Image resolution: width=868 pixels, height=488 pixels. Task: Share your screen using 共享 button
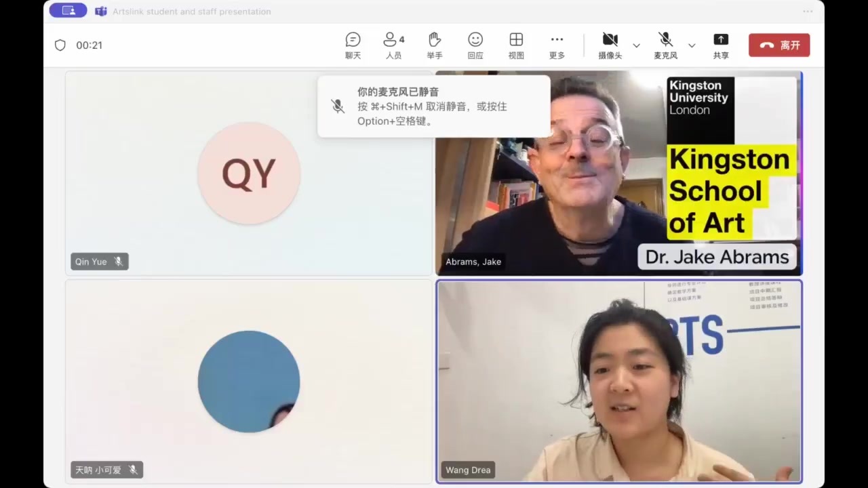tap(721, 45)
